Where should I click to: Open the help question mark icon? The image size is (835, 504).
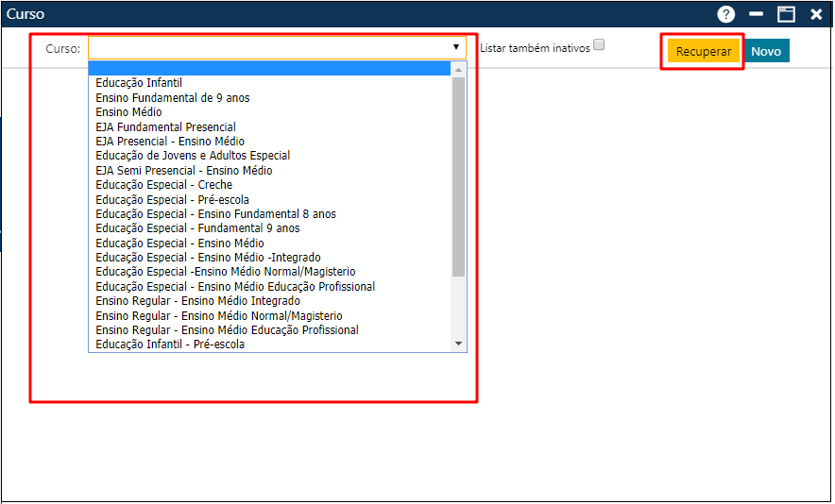(x=725, y=14)
